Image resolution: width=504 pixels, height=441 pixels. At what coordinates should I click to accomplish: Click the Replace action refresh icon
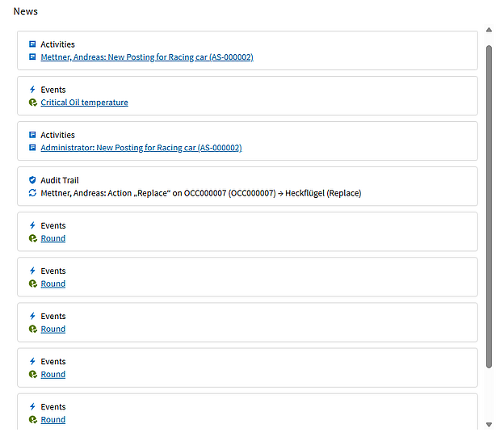tap(32, 193)
